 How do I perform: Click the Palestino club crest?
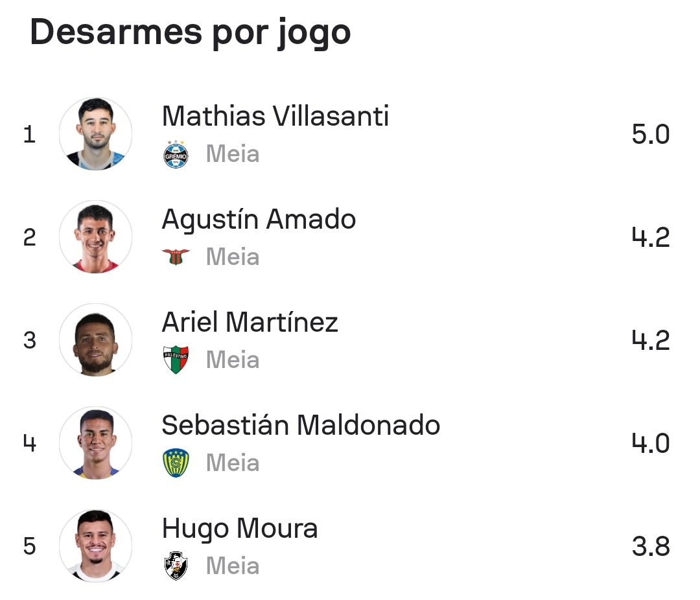pyautogui.click(x=176, y=360)
